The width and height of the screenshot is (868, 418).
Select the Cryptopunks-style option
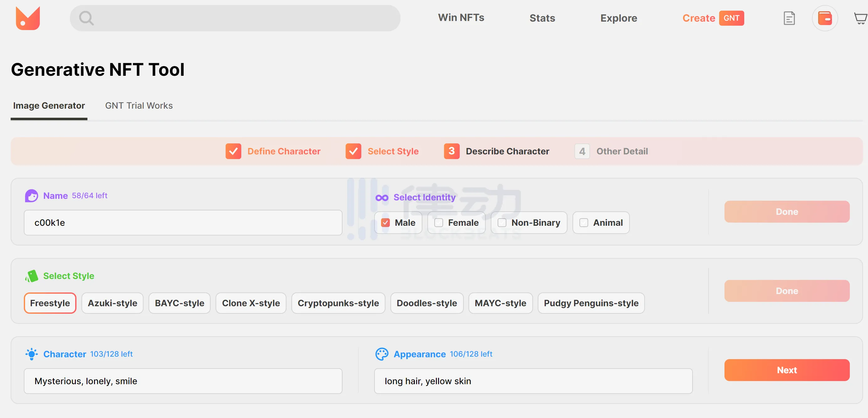(x=338, y=303)
